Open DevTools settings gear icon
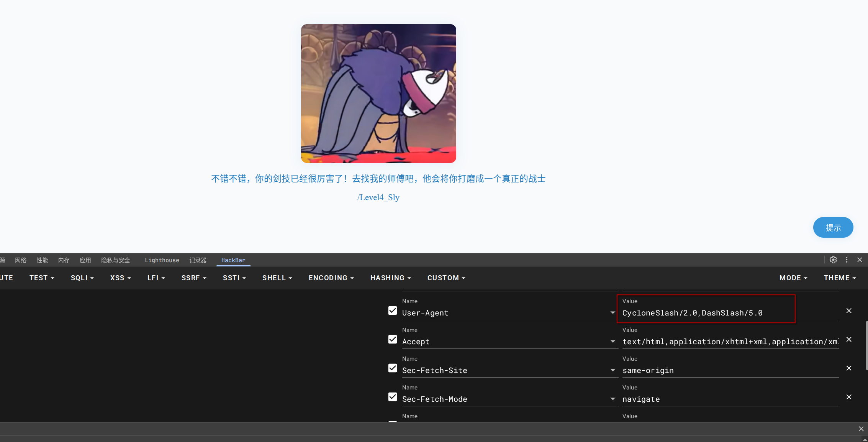The image size is (868, 442). point(833,260)
